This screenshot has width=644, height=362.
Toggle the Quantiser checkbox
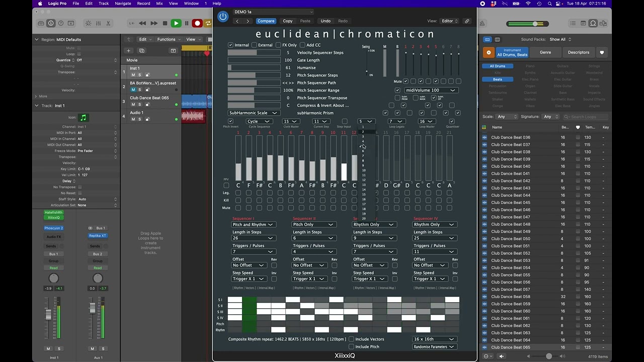[x=451, y=121]
